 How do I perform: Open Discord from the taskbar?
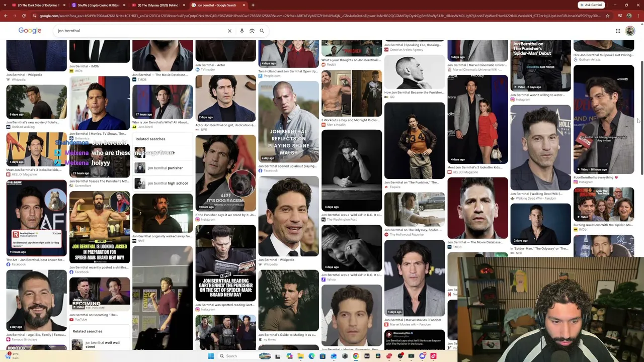(422, 356)
